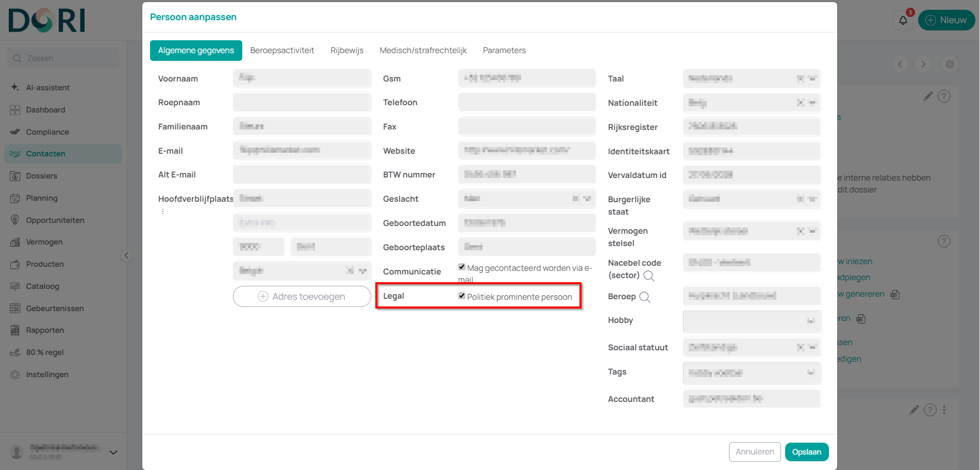Switch to the Rijbewijs tab
980x470 pixels.
(x=347, y=51)
